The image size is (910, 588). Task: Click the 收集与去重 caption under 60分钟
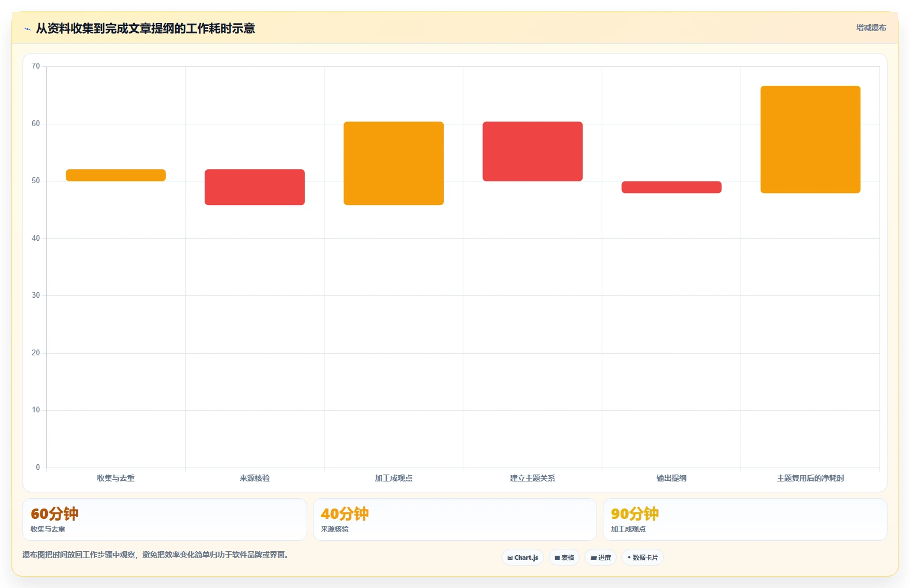click(48, 529)
